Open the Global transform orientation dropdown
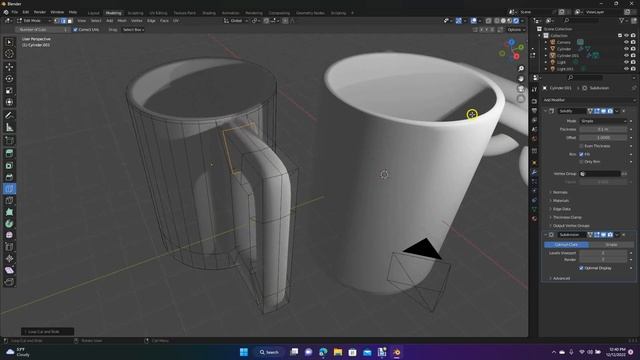The width and height of the screenshot is (640, 360). point(236,21)
